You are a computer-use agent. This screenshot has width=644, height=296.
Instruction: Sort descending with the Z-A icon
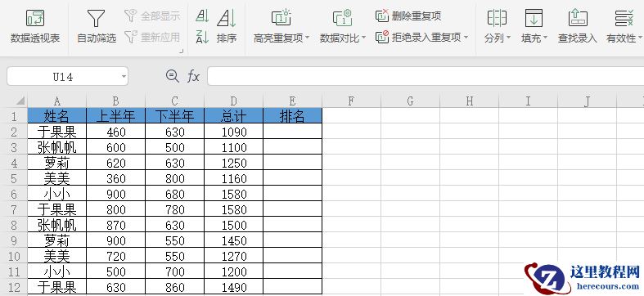(202, 37)
